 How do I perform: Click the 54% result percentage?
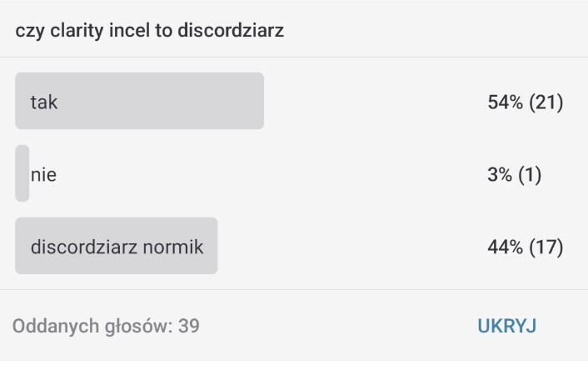505,102
